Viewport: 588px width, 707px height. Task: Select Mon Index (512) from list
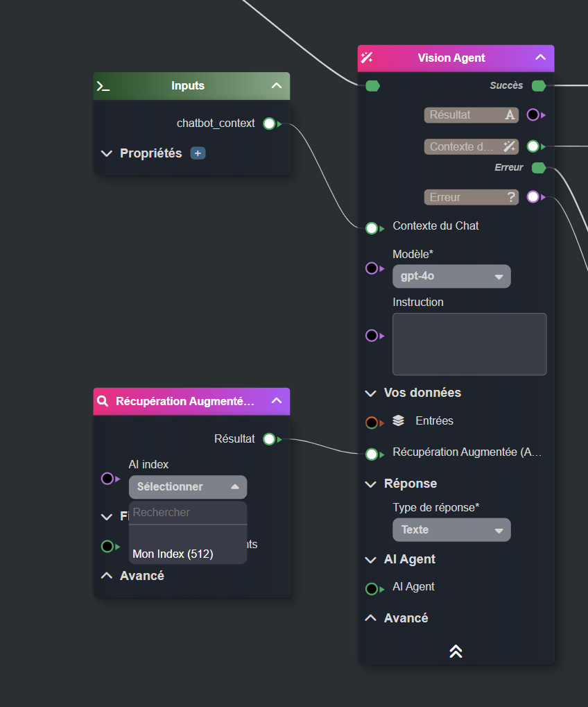coord(173,554)
